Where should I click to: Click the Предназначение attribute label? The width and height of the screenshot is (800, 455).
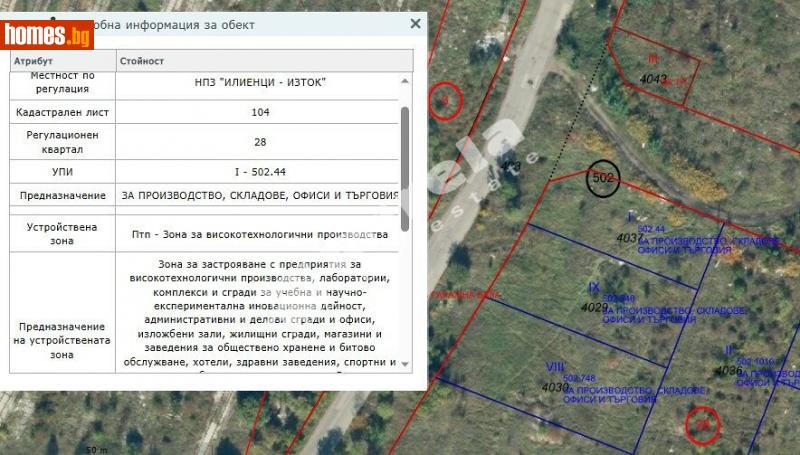click(62, 195)
